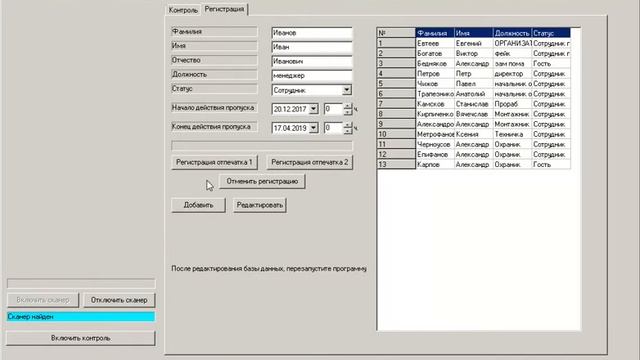Select the Карпов cell
This screenshot has width=640, height=360.
435,164
